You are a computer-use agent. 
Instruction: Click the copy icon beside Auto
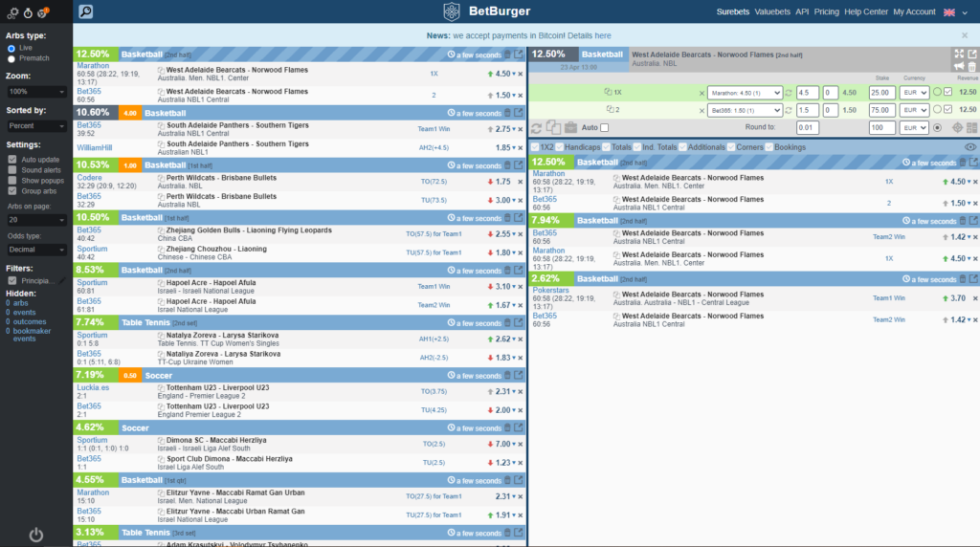(x=553, y=127)
